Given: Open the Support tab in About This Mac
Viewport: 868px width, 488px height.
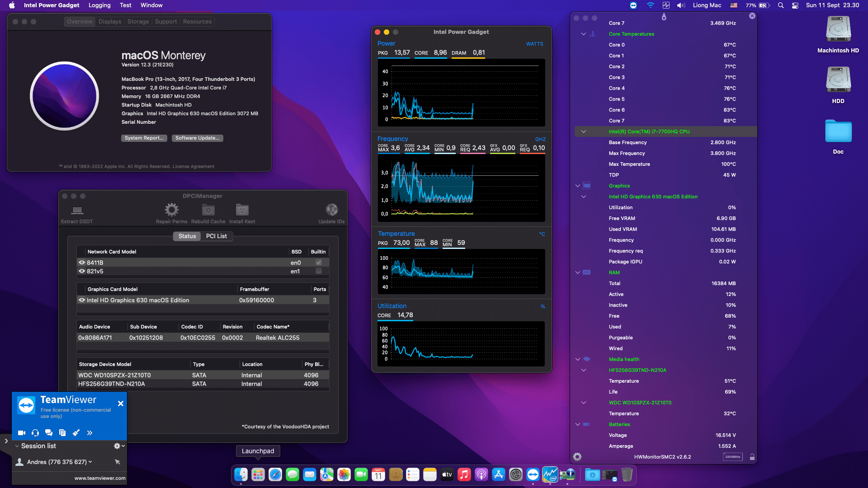Looking at the screenshot, I should point(166,22).
